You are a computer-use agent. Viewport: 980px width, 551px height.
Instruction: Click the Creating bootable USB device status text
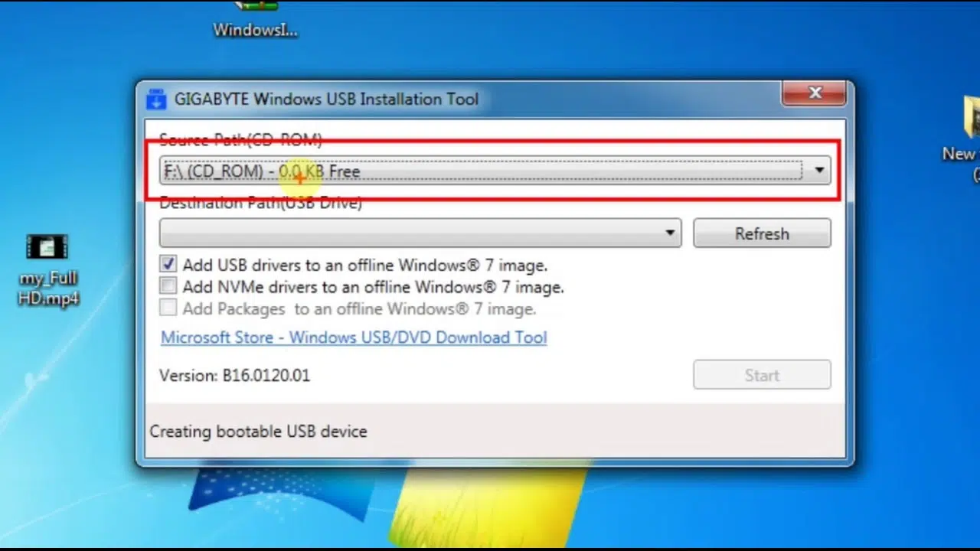(258, 432)
